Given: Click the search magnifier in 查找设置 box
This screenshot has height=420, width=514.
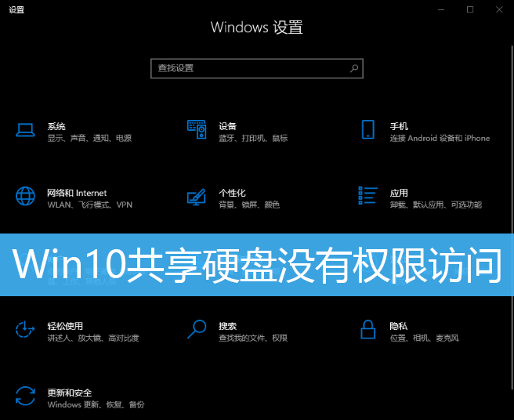Looking at the screenshot, I should (354, 68).
